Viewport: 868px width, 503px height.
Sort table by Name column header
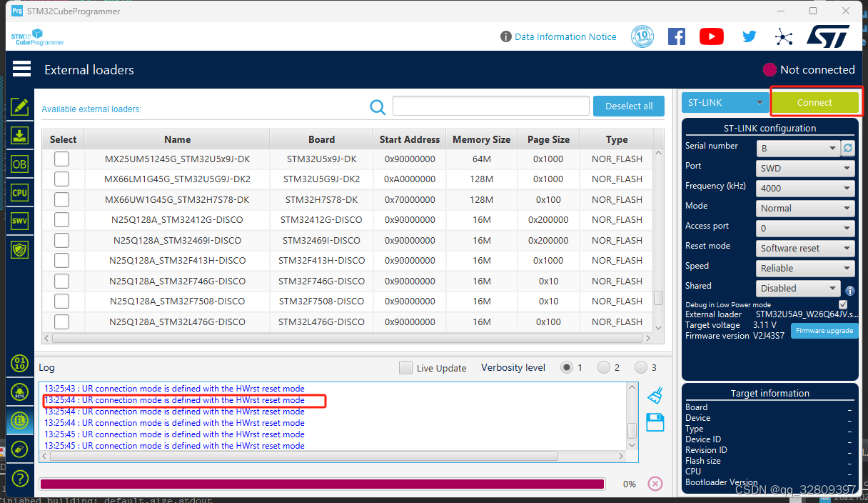point(177,139)
